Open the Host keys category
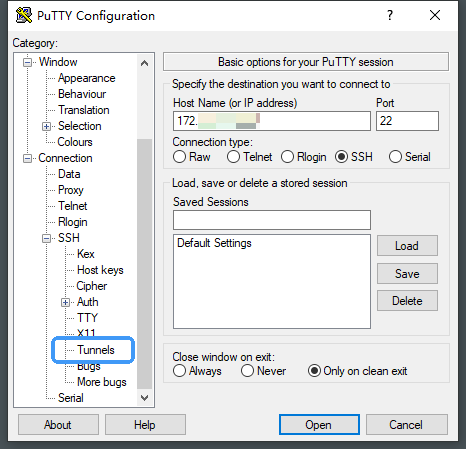 [100, 270]
